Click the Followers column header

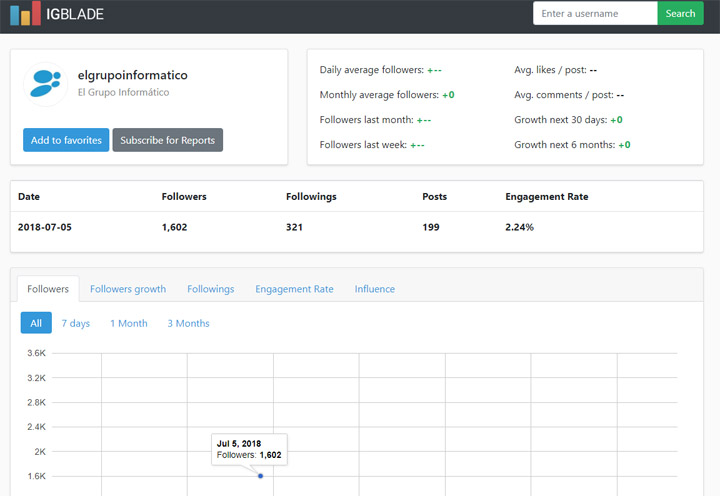[x=184, y=197]
